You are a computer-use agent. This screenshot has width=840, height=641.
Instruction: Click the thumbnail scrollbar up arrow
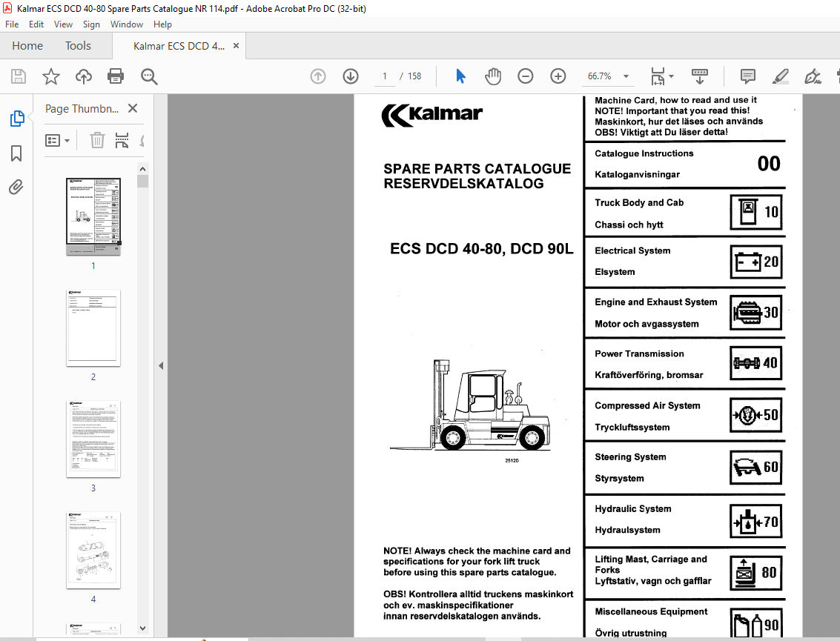pyautogui.click(x=142, y=169)
